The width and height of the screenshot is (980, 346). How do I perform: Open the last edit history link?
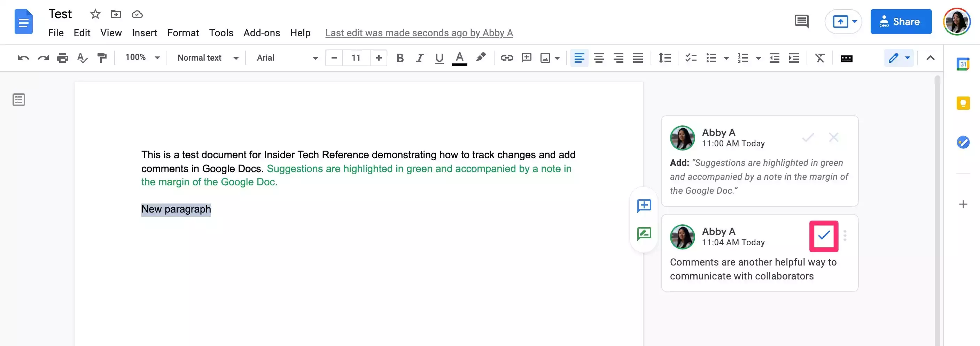419,33
